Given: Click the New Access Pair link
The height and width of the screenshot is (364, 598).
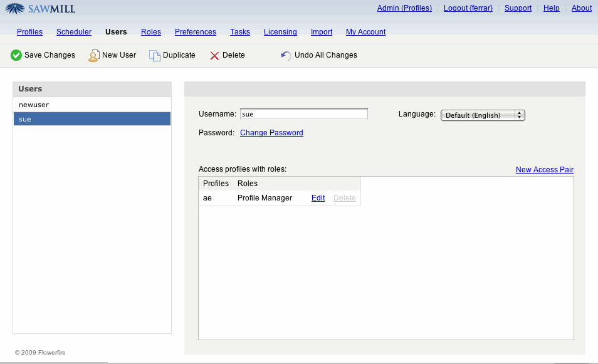Looking at the screenshot, I should [x=544, y=170].
